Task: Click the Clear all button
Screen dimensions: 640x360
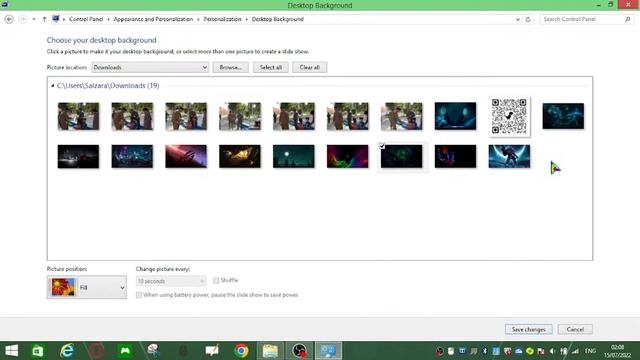Action: pos(309,67)
